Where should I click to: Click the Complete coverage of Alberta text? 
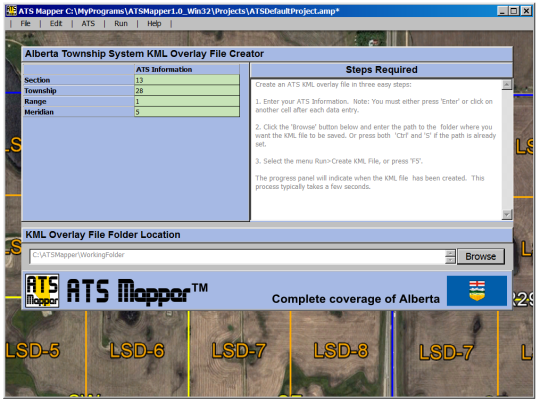[356, 299]
